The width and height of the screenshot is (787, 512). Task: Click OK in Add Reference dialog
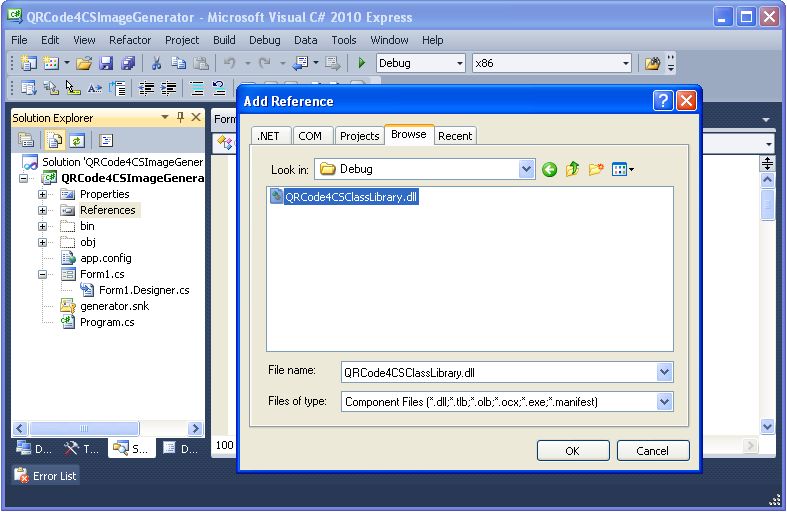[x=573, y=451]
